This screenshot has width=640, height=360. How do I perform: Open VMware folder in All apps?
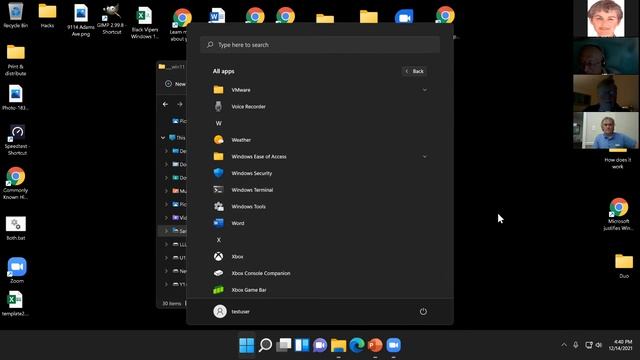tap(320, 90)
